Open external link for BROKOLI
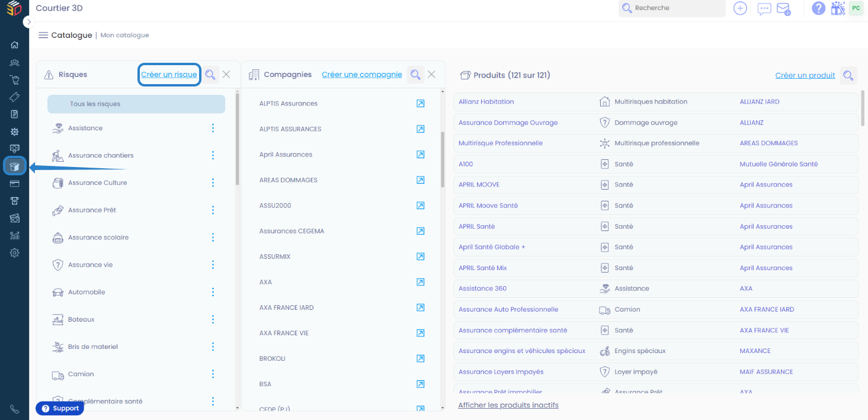868x420 pixels. (x=420, y=358)
